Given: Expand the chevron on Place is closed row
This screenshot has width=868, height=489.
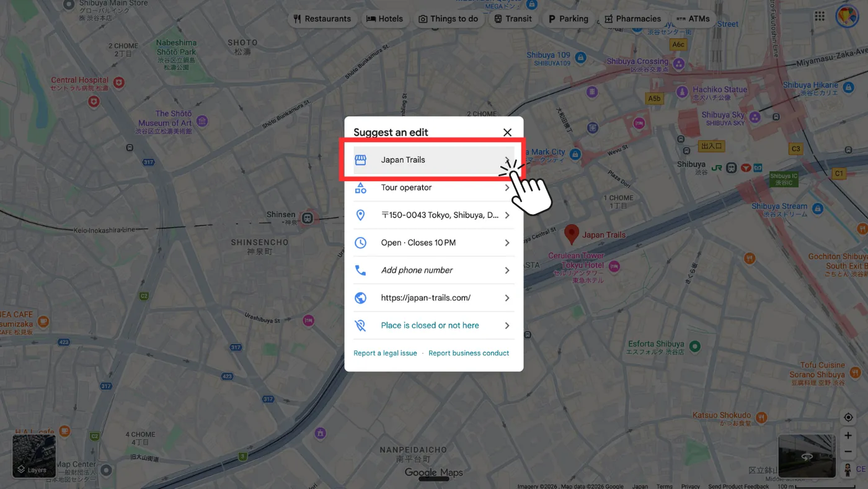Looking at the screenshot, I should pos(507,325).
